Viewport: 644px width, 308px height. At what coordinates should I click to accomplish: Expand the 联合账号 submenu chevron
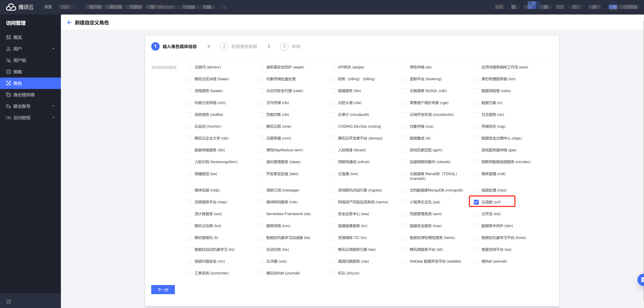pyautogui.click(x=53, y=106)
